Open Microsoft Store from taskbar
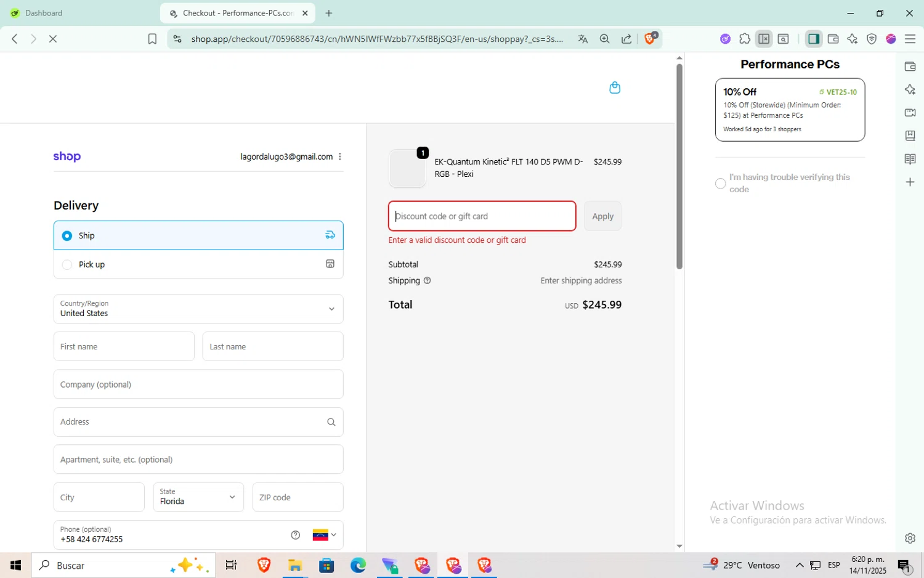This screenshot has height=578, width=924. [326, 565]
